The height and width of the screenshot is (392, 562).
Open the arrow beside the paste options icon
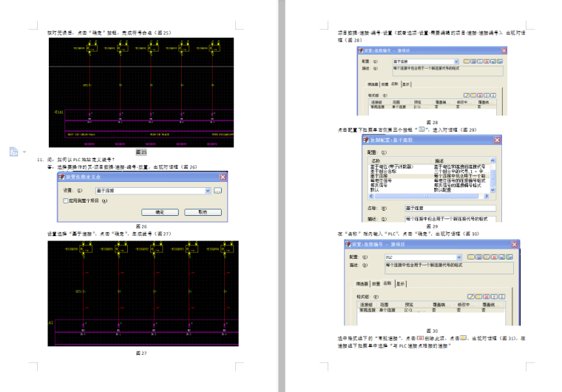pos(24,152)
